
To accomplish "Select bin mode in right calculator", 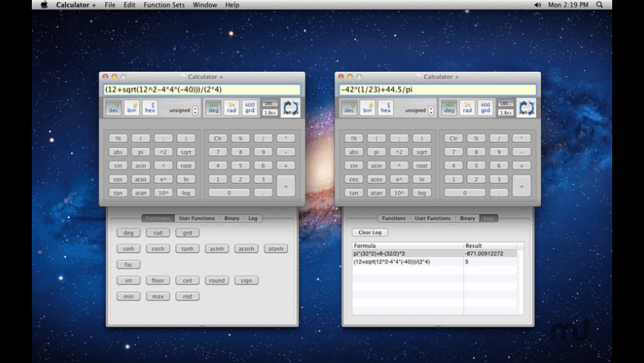I will tap(367, 107).
